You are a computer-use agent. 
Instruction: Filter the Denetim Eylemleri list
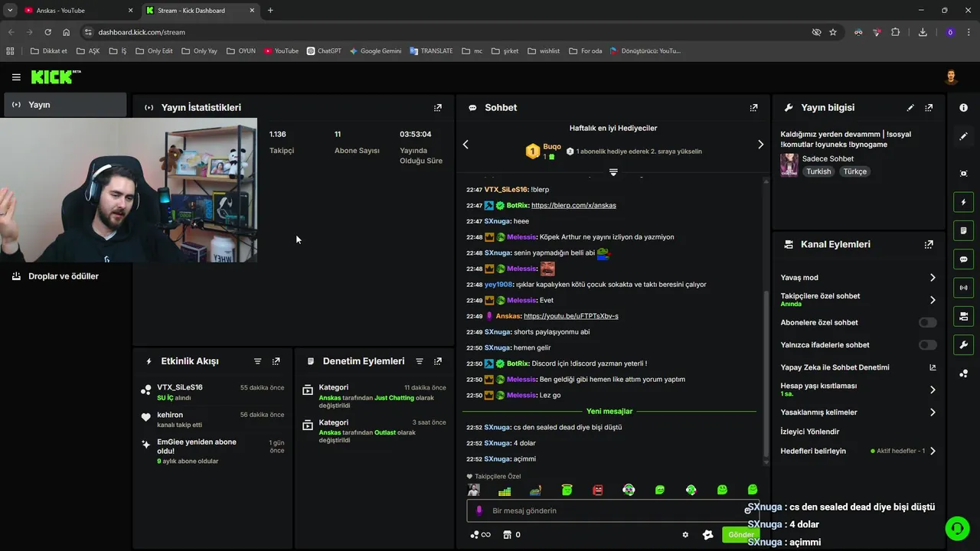click(420, 361)
